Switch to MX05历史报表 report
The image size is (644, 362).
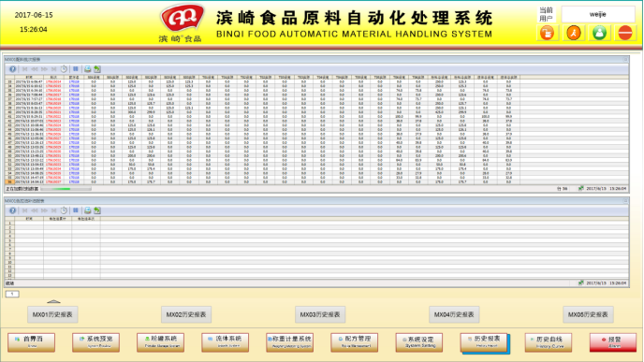coord(588,314)
